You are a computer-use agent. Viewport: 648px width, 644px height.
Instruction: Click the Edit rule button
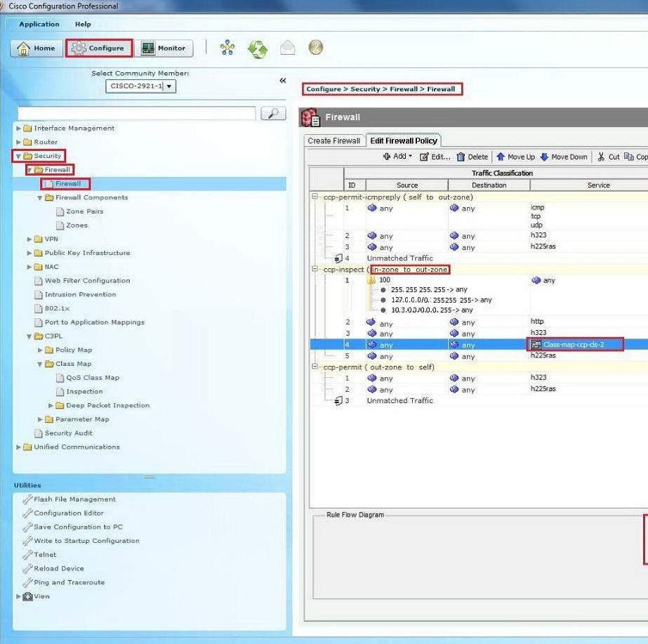click(435, 157)
